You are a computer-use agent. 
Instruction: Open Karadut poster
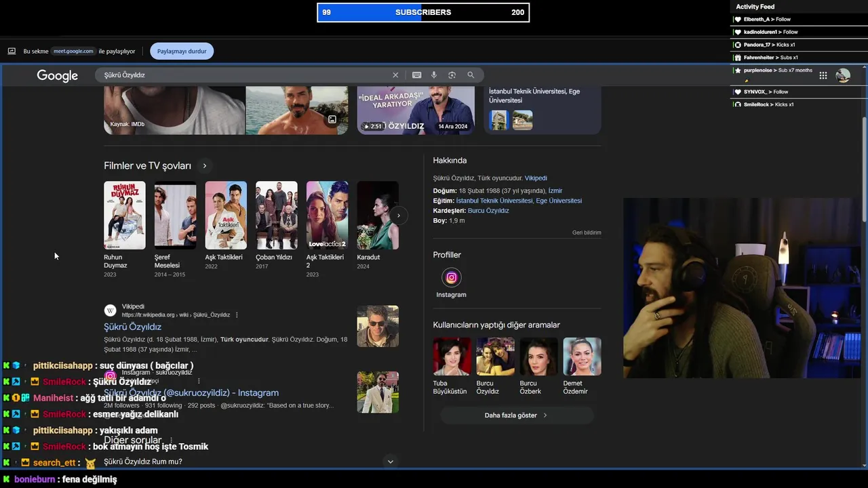378,216
